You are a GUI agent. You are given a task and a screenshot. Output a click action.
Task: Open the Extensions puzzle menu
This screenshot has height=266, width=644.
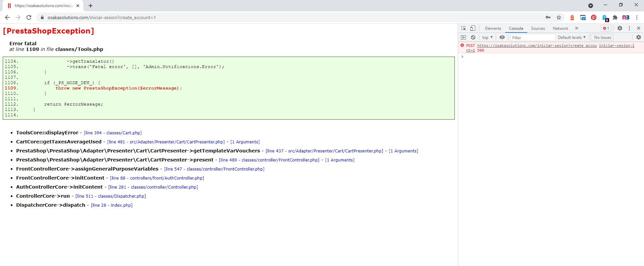click(x=615, y=17)
